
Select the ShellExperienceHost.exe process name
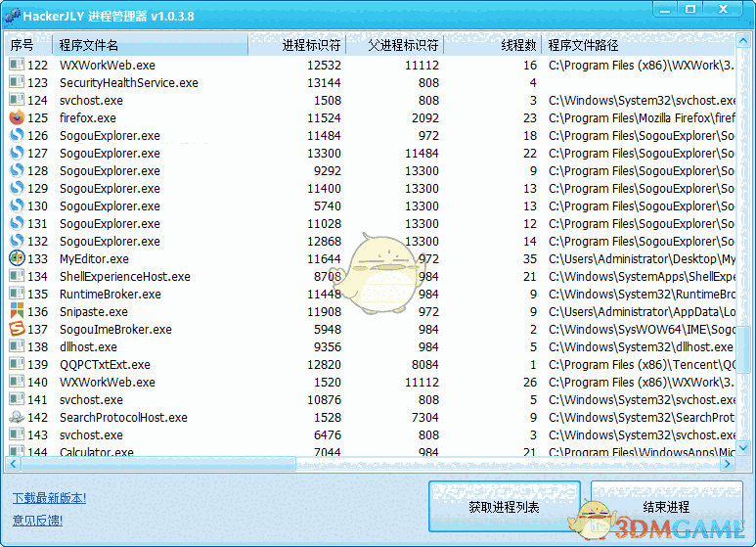pos(125,277)
